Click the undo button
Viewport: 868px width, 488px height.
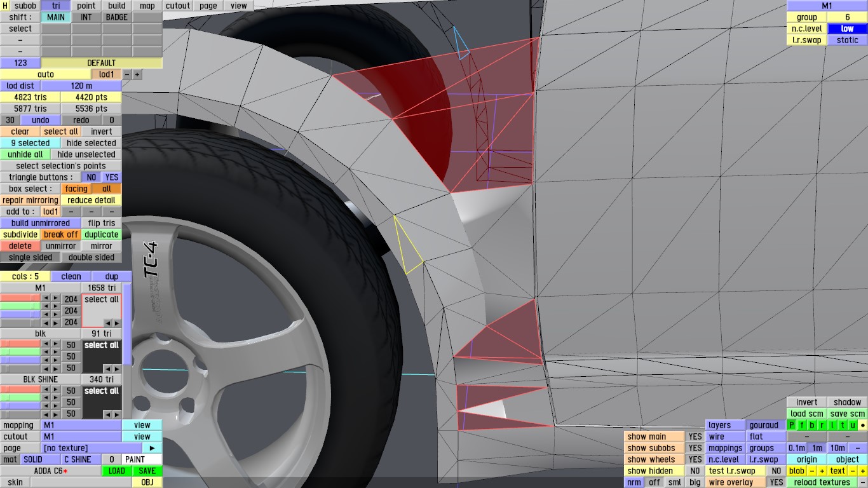point(41,120)
